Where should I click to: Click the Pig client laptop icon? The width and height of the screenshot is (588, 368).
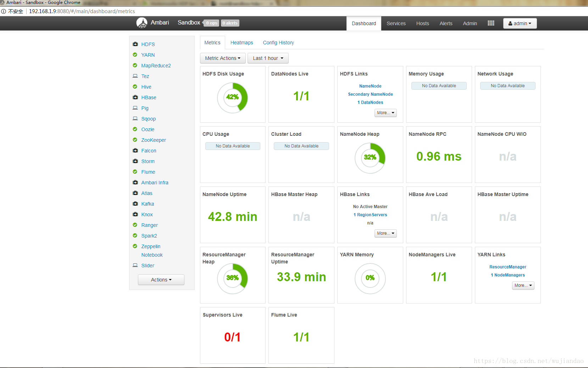point(135,108)
